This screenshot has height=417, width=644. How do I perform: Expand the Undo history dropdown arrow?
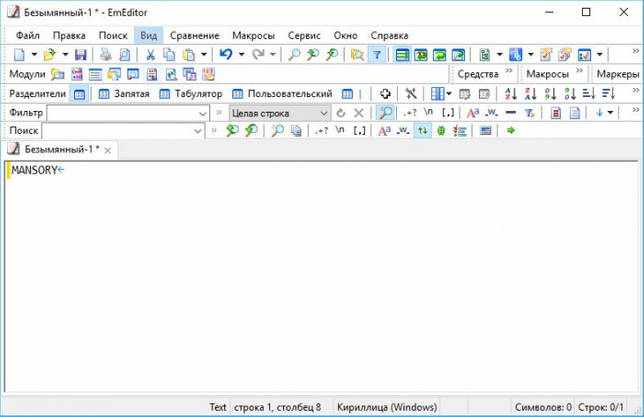(242, 54)
